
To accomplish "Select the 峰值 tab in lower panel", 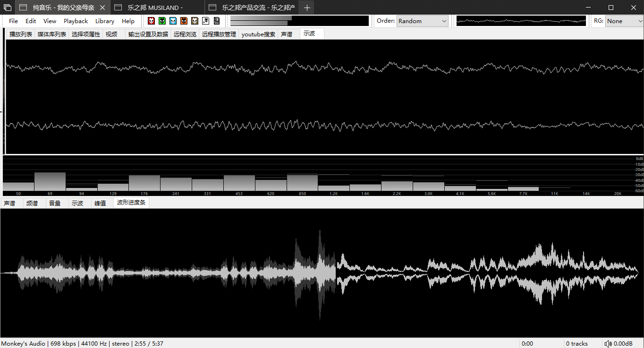I will coord(100,203).
